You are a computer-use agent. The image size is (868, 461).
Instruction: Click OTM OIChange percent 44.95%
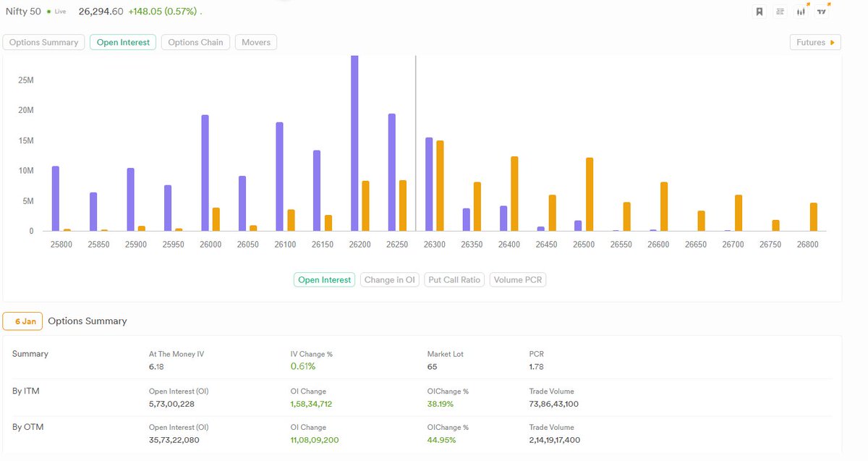pos(442,440)
